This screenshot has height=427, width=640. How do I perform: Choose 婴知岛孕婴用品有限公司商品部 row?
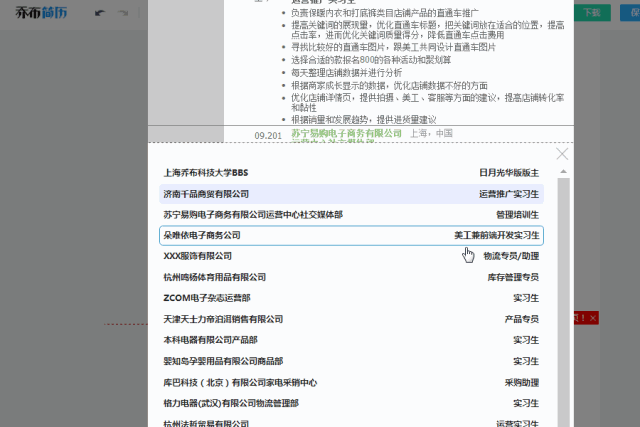[351, 362]
